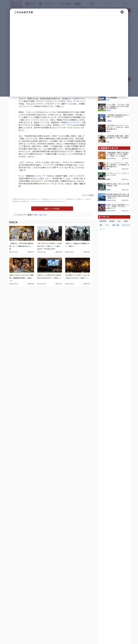
Task: Open thumbnail for 中国のアニメ映画はなぜ説教臭い article
Action: pos(78,233)
